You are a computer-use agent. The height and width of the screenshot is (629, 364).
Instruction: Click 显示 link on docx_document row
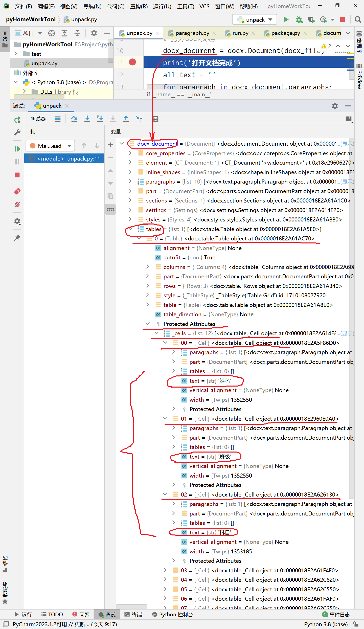click(x=347, y=144)
